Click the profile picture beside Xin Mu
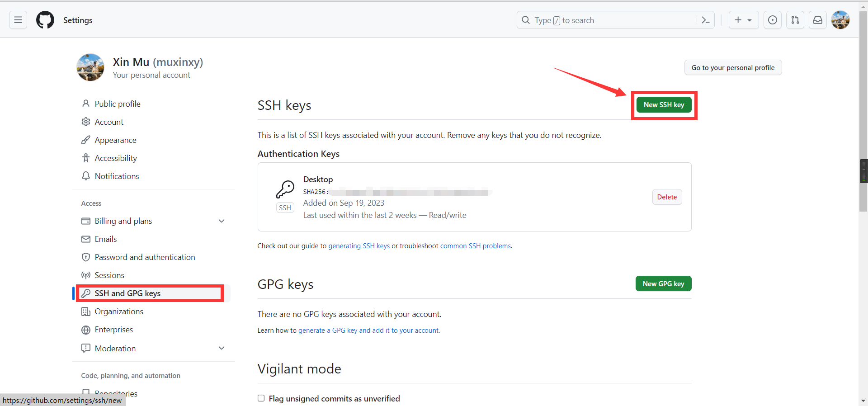Viewport: 868px width, 406px height. point(90,67)
